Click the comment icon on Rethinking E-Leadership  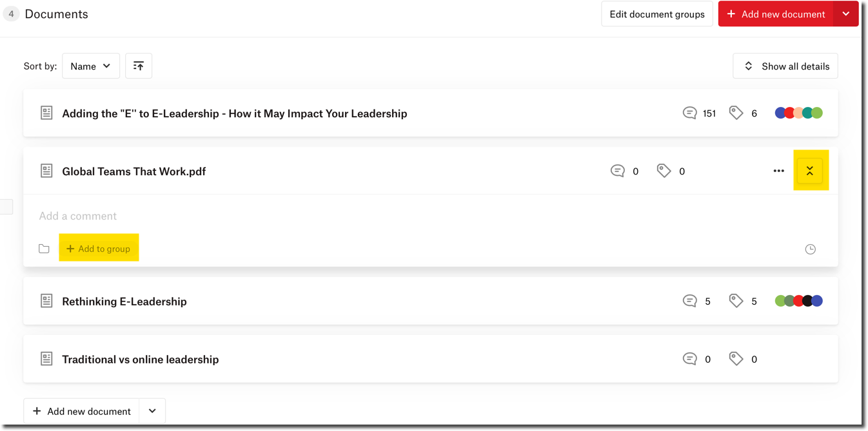(x=689, y=301)
